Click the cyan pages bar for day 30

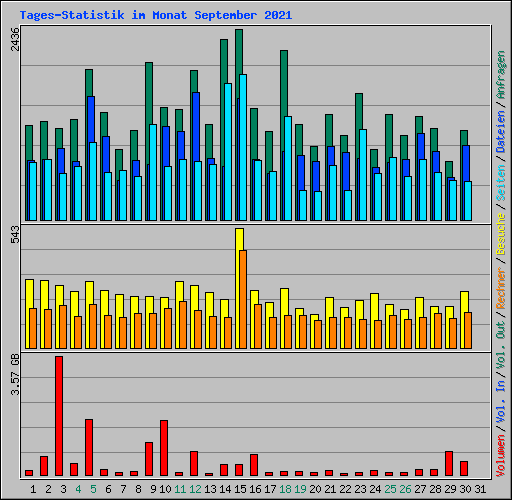468,201
